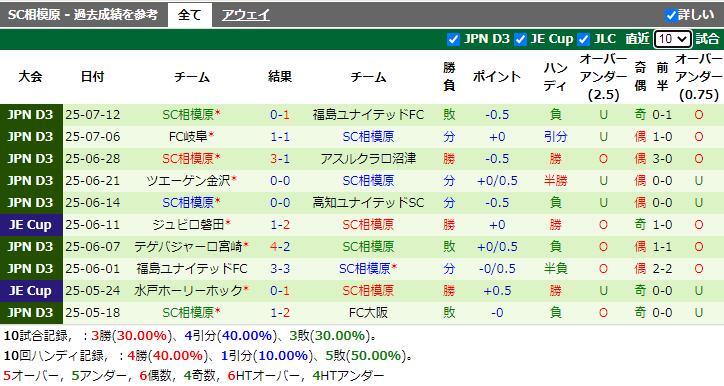Select the 全て tab
This screenshot has width=724, height=386.
click(x=190, y=15)
